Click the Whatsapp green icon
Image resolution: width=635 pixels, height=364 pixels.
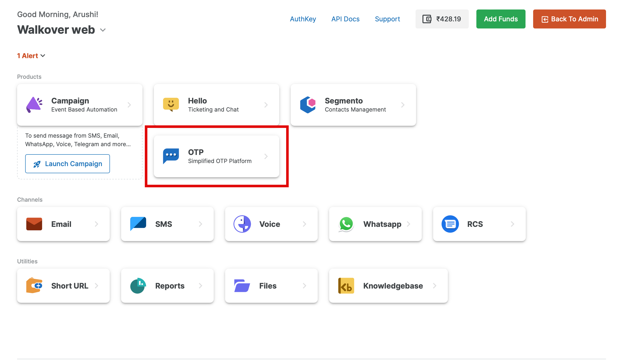point(346,224)
